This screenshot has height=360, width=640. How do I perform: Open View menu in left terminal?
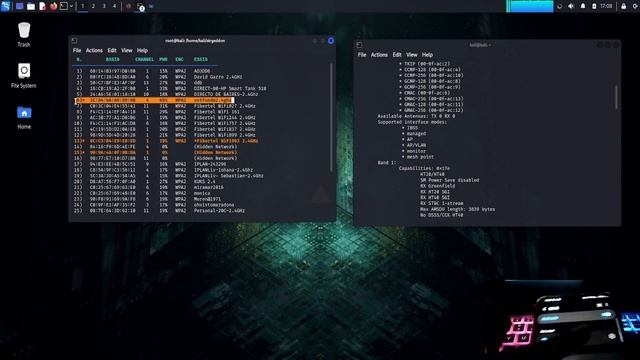pos(127,50)
